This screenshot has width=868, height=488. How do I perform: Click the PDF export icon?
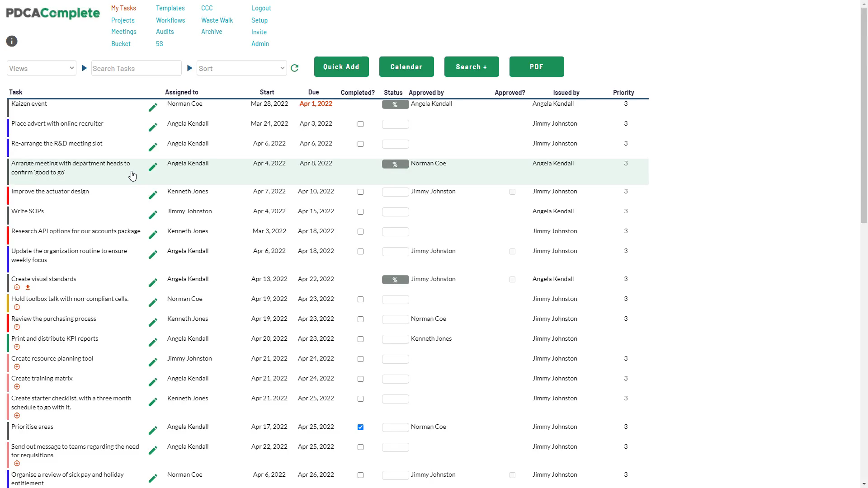(x=536, y=66)
